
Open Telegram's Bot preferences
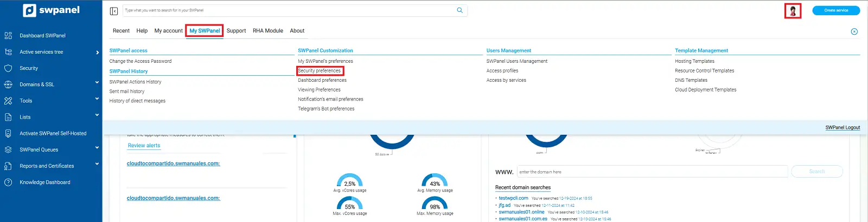coord(326,109)
